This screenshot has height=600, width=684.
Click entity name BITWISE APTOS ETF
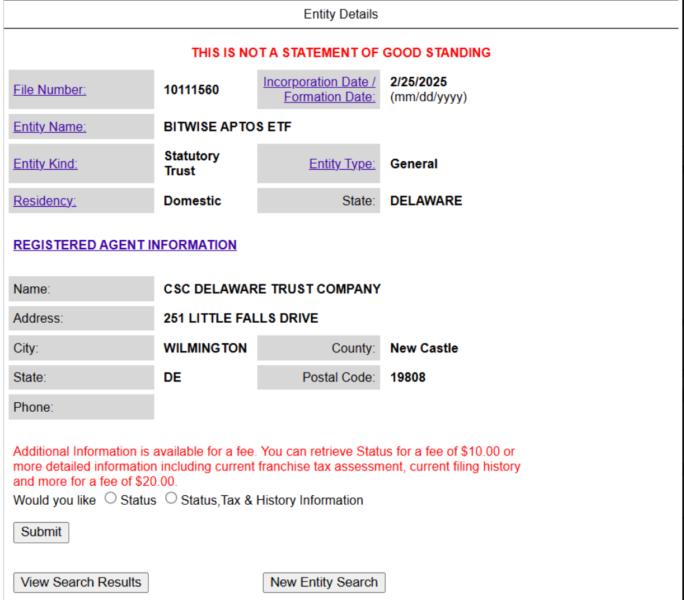(227, 127)
